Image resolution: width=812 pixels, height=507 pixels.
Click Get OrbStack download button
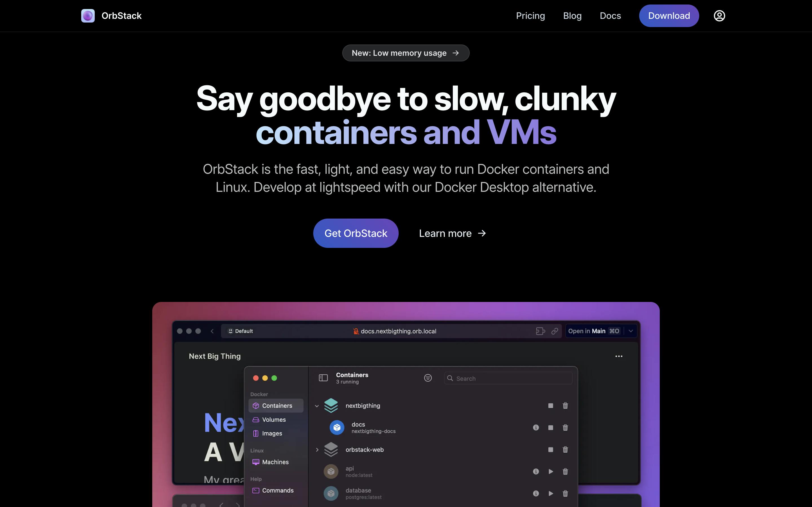(356, 233)
